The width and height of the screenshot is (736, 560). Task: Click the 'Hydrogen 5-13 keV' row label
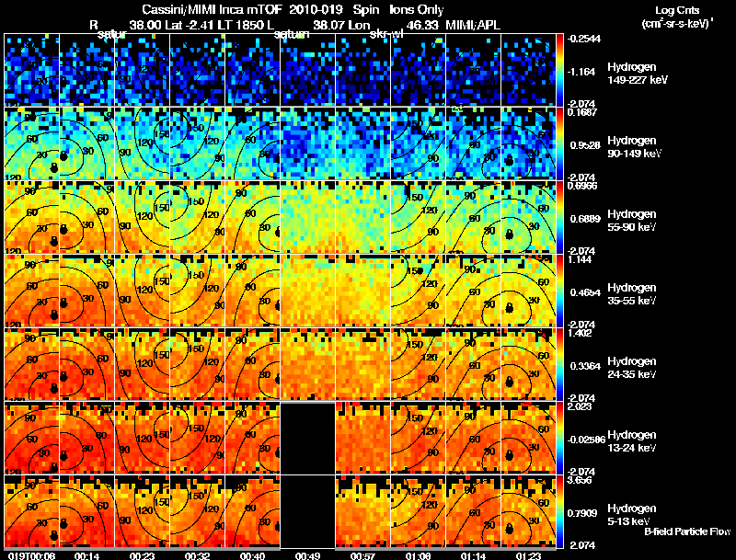[x=632, y=515]
